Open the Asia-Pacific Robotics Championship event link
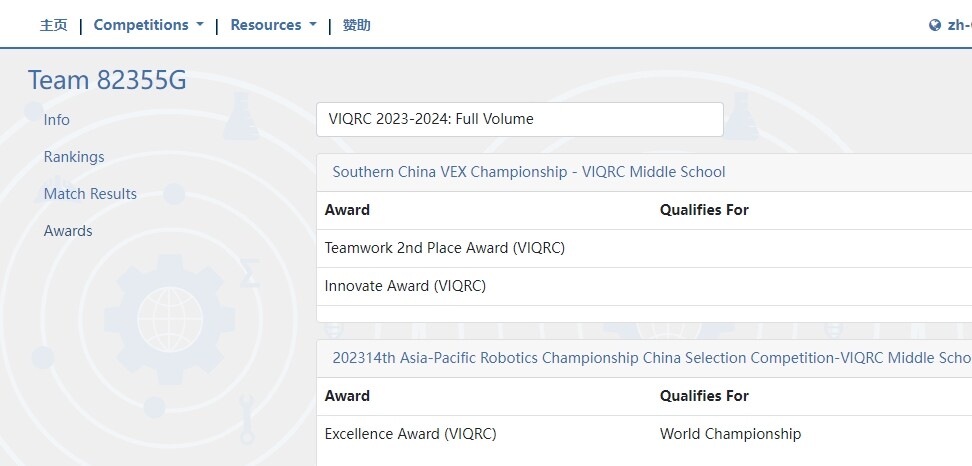 pos(652,358)
